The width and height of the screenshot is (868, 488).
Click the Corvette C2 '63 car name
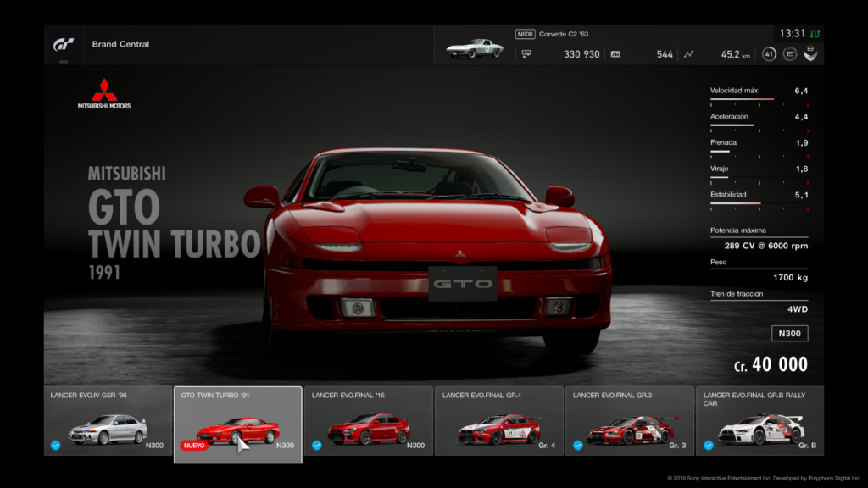point(564,34)
